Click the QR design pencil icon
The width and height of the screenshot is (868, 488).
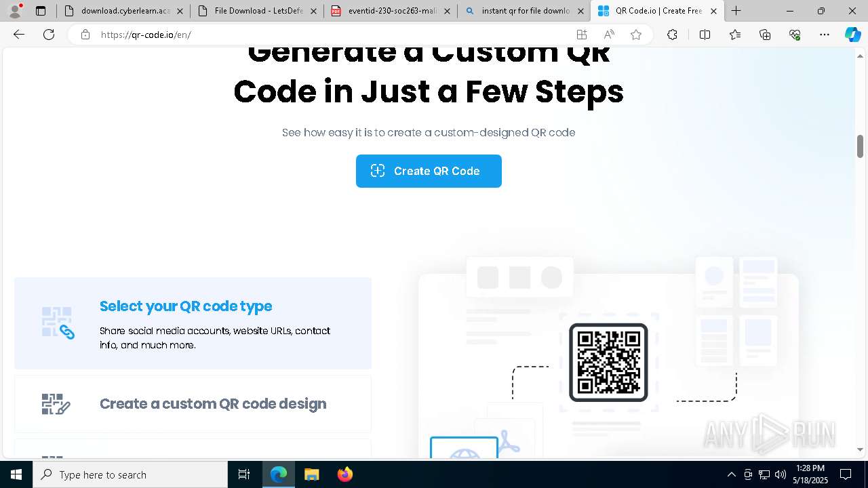point(56,404)
